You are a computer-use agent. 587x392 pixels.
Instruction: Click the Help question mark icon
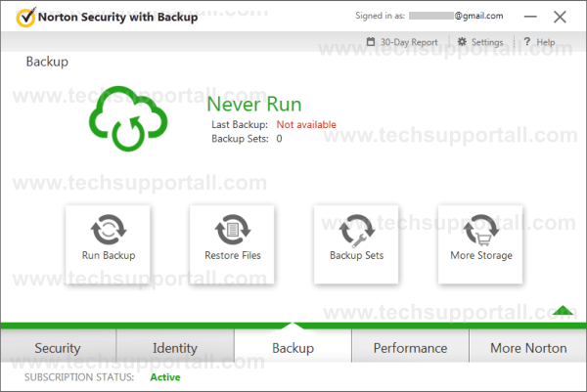[x=526, y=41]
